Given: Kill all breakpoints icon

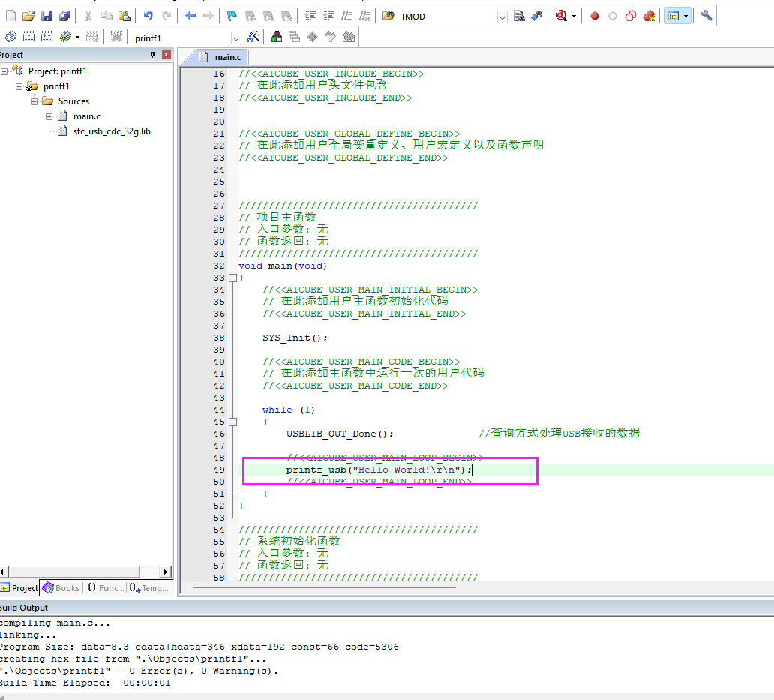Looking at the screenshot, I should coord(649,17).
